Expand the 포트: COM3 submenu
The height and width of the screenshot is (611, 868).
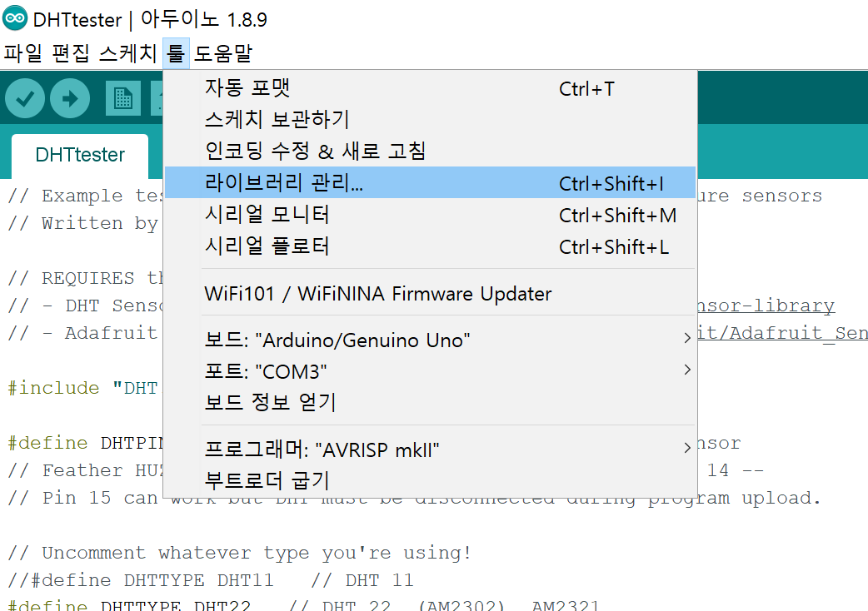click(x=430, y=371)
